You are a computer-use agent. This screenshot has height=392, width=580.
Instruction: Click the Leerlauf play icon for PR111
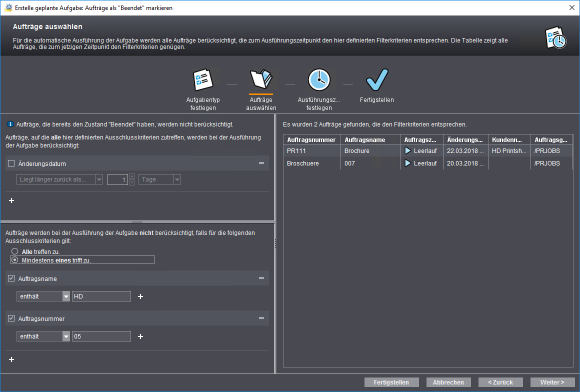[x=408, y=151]
